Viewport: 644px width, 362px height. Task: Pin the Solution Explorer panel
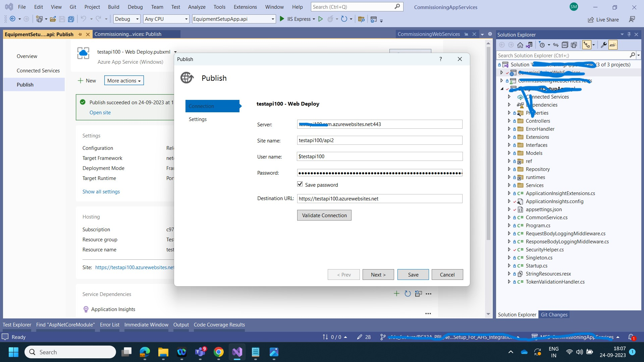click(x=629, y=34)
